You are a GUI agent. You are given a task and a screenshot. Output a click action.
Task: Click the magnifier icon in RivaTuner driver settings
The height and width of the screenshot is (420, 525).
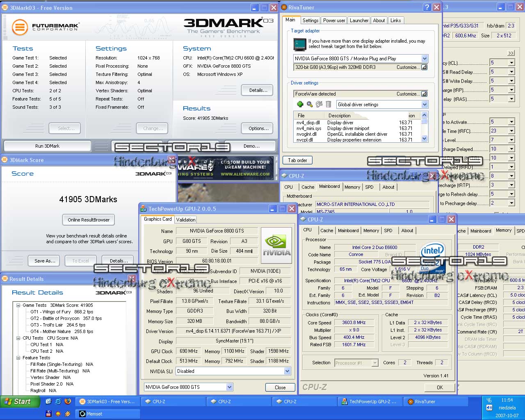pyautogui.click(x=310, y=104)
